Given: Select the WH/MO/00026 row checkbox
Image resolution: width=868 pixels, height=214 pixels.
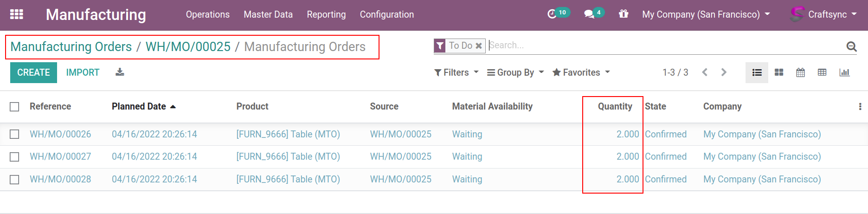Looking at the screenshot, I should [x=15, y=134].
